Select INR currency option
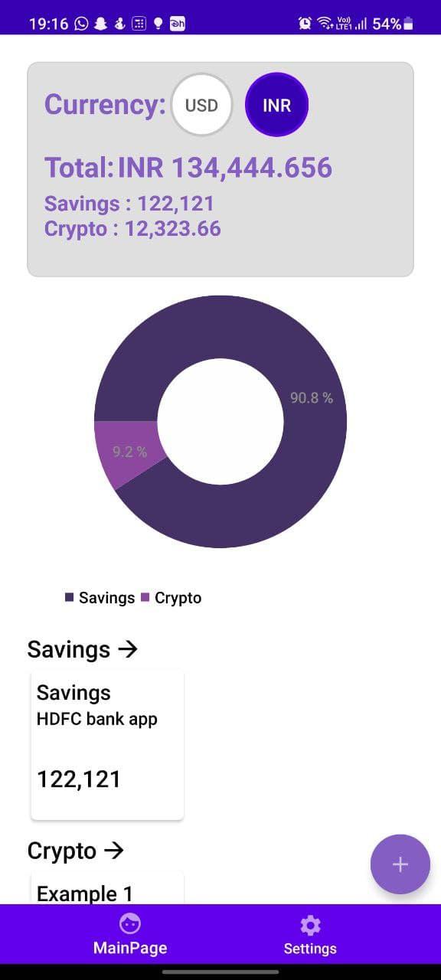This screenshot has width=441, height=980. (x=276, y=105)
